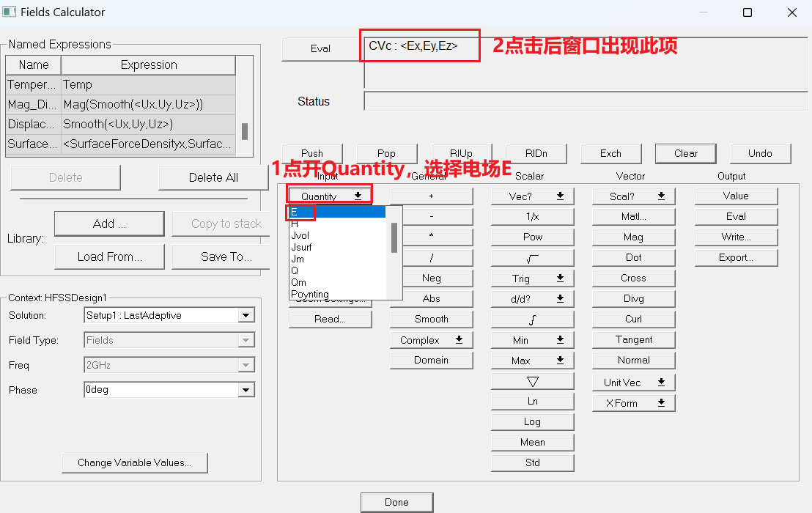Viewport: 812px width, 513px height.
Task: Click the gradient triangle button
Action: (x=532, y=381)
